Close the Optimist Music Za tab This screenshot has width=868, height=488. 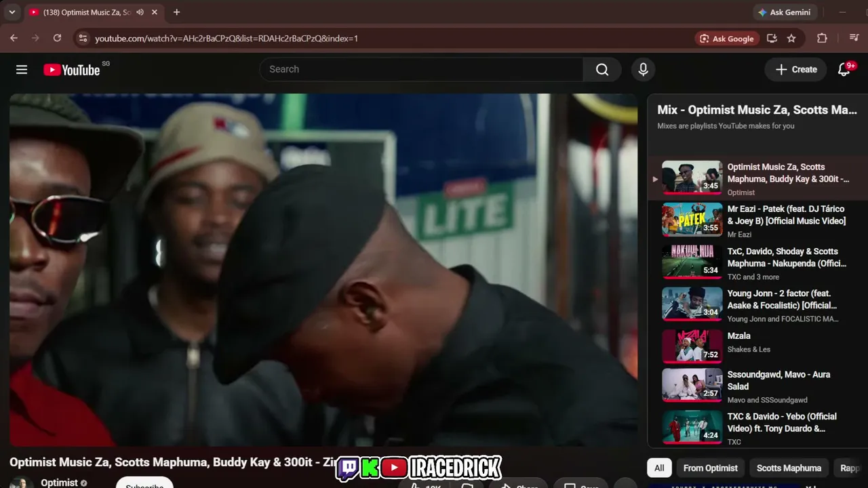click(x=155, y=12)
